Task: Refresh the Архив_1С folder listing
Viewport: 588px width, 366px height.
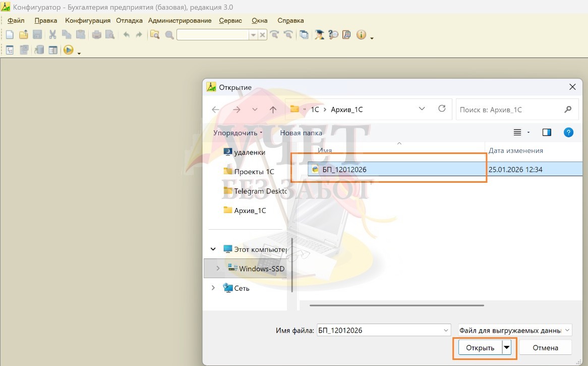Action: 442,109
